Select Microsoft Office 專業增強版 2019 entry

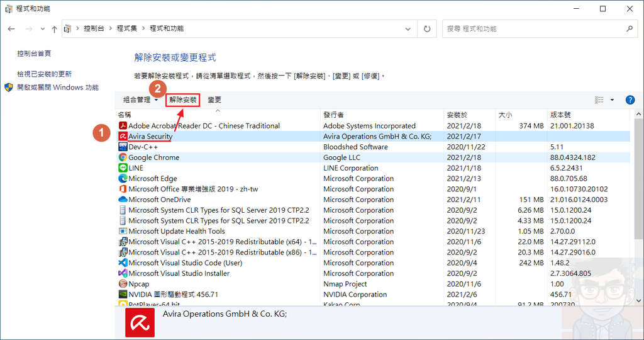193,189
